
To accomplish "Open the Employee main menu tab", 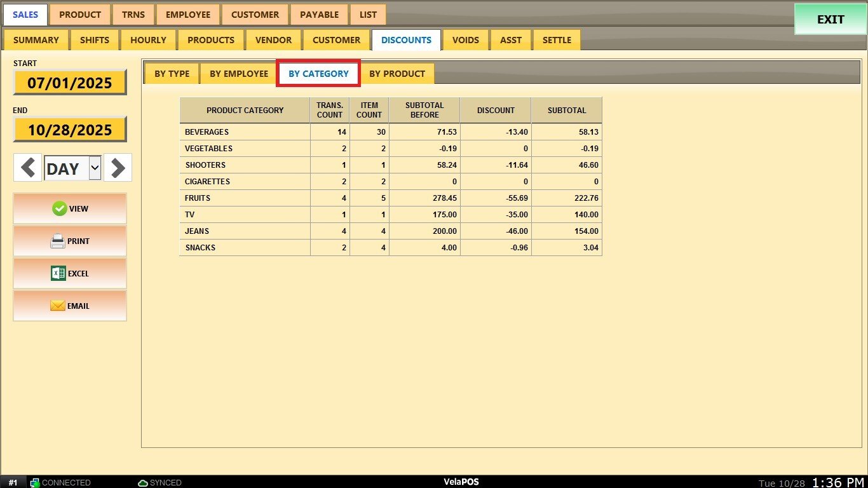I will (188, 15).
